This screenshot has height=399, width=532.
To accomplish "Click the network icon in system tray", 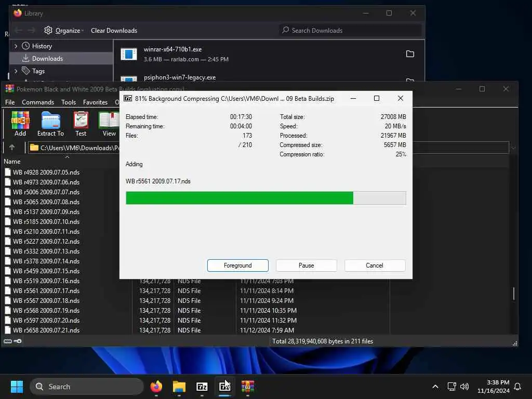I will click(x=451, y=387).
